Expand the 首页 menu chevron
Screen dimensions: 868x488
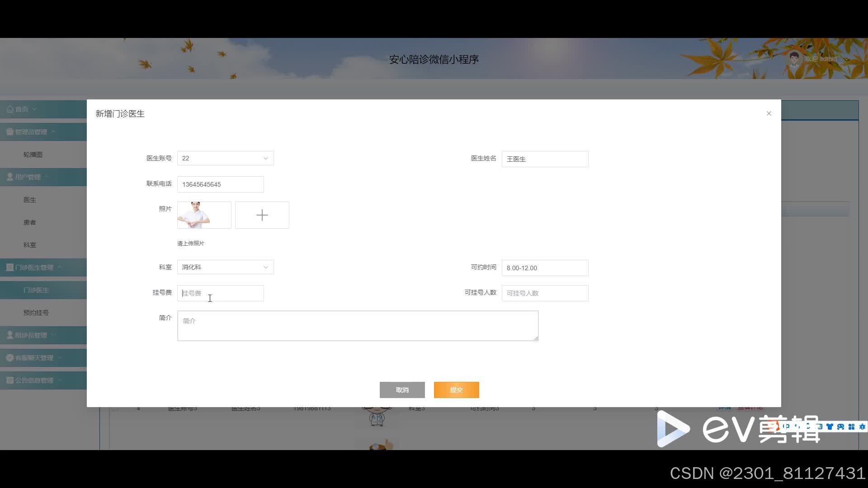(34, 109)
